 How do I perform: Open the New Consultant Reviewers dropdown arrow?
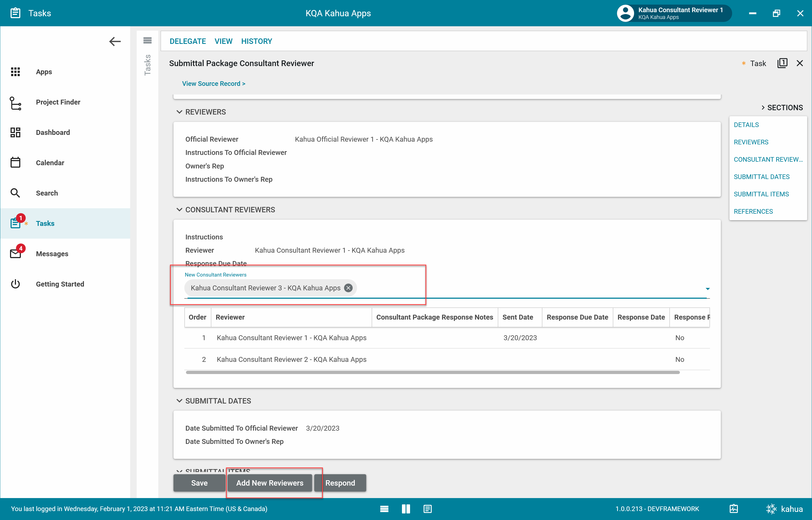point(708,289)
